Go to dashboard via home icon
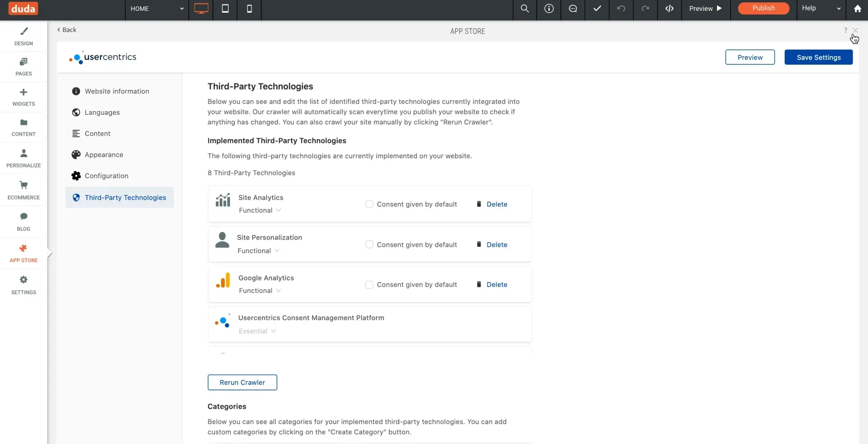Viewport: 868px width, 444px height. (857, 9)
